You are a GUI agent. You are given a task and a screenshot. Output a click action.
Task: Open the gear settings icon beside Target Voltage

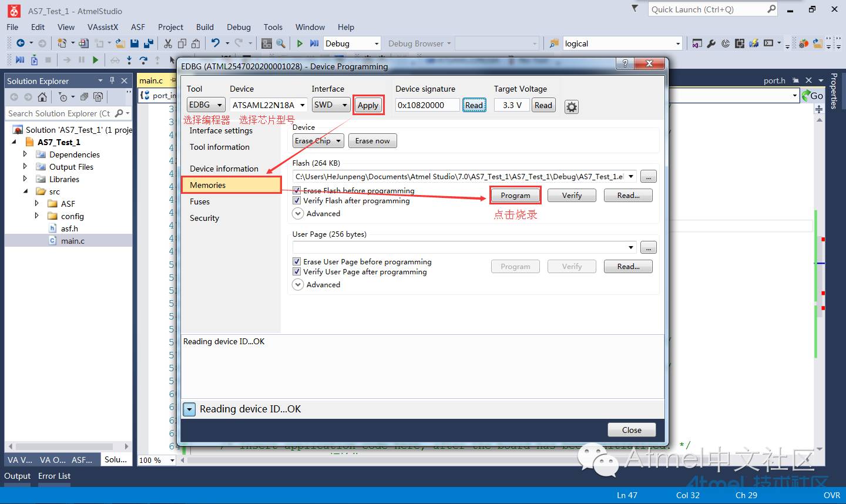(572, 106)
